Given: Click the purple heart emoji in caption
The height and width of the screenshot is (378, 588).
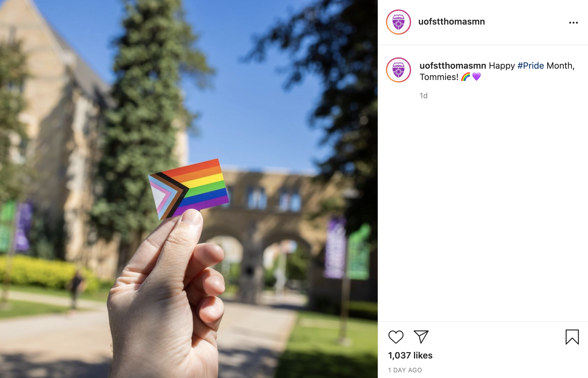Looking at the screenshot, I should [477, 77].
